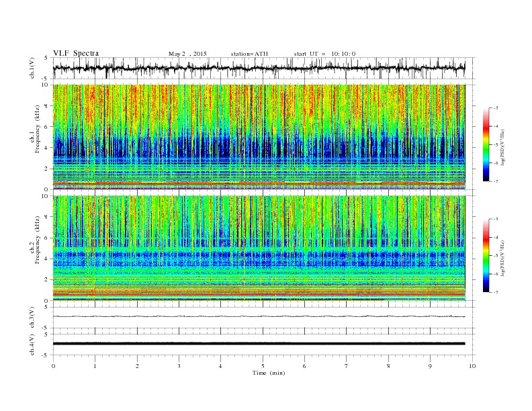The image size is (532, 411).
Task: Click the ch.1 "Frequency (kHz)" axis label
Action: pos(38,129)
